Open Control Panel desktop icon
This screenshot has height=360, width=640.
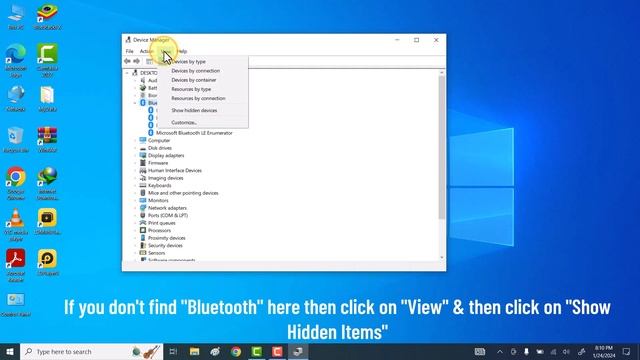[16, 304]
